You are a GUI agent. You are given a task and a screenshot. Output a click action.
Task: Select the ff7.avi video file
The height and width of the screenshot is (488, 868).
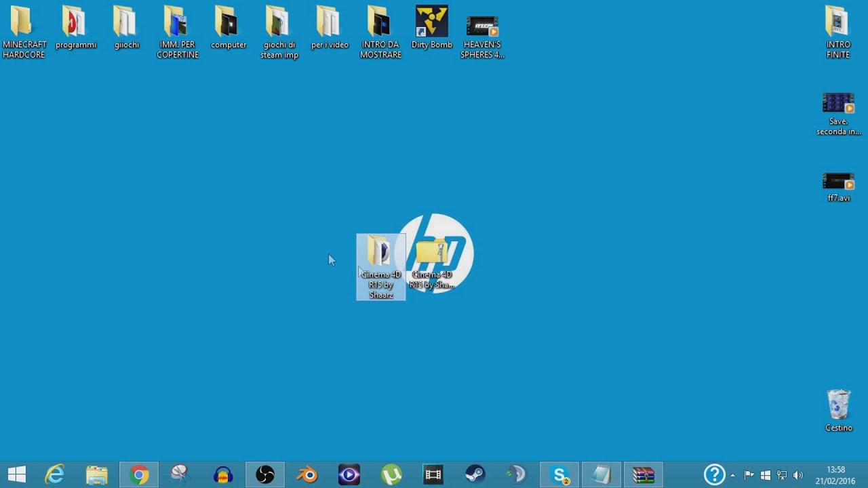pyautogui.click(x=838, y=187)
